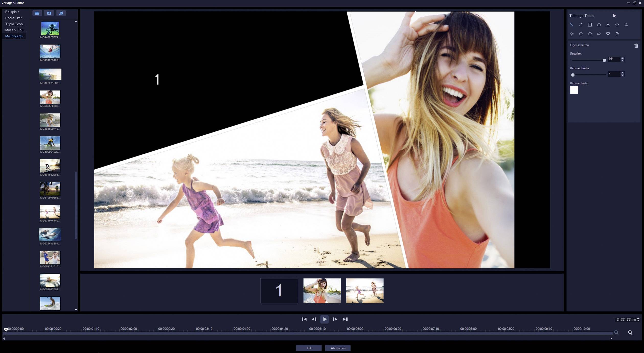Choose the crescent moon shape tool

click(x=617, y=34)
